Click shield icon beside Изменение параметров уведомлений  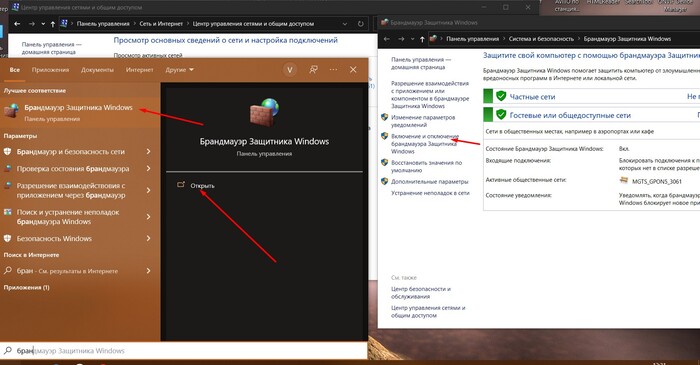[x=384, y=117]
